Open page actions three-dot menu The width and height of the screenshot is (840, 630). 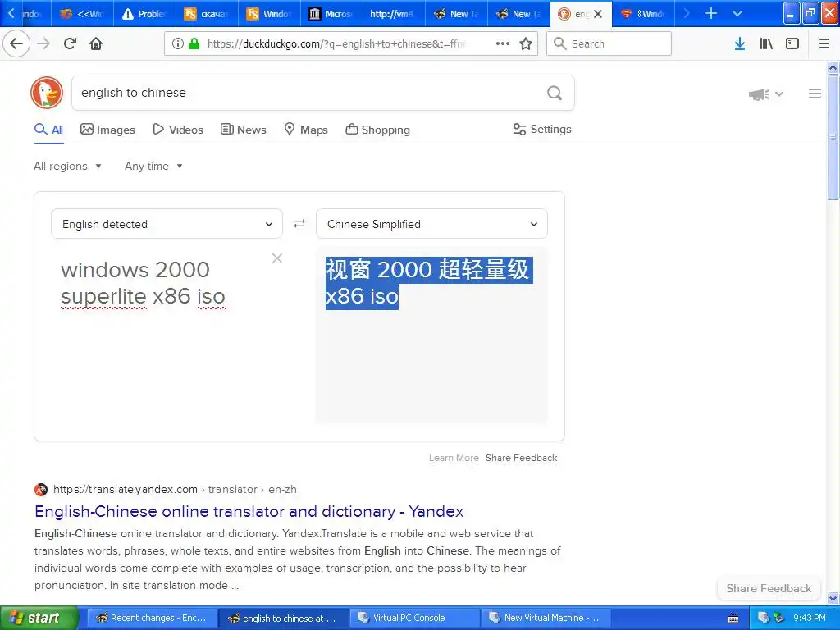pos(503,43)
